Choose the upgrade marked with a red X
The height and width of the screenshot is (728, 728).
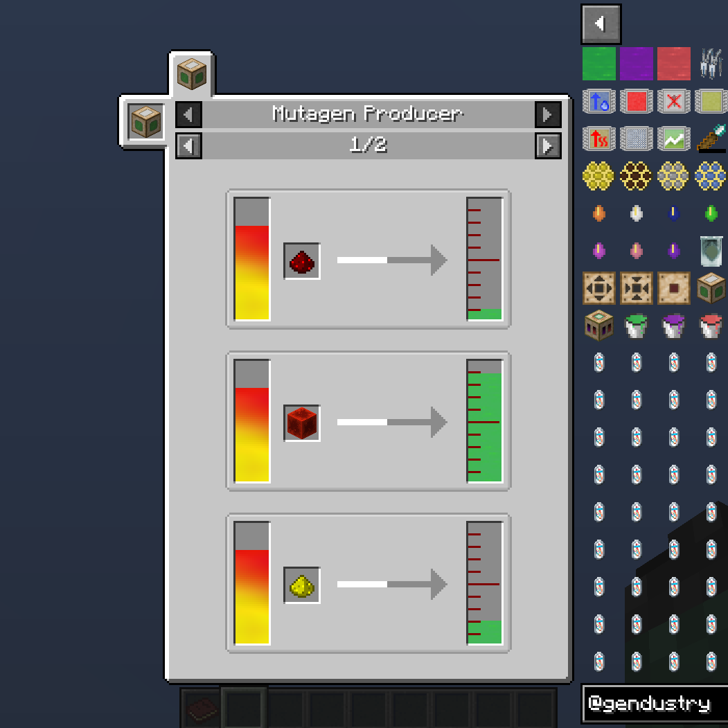point(673,101)
